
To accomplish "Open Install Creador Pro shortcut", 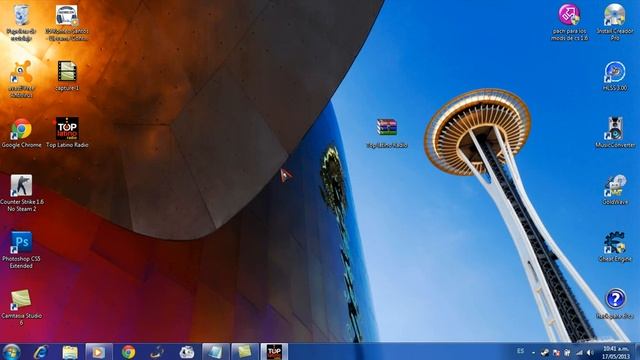I will [x=615, y=22].
